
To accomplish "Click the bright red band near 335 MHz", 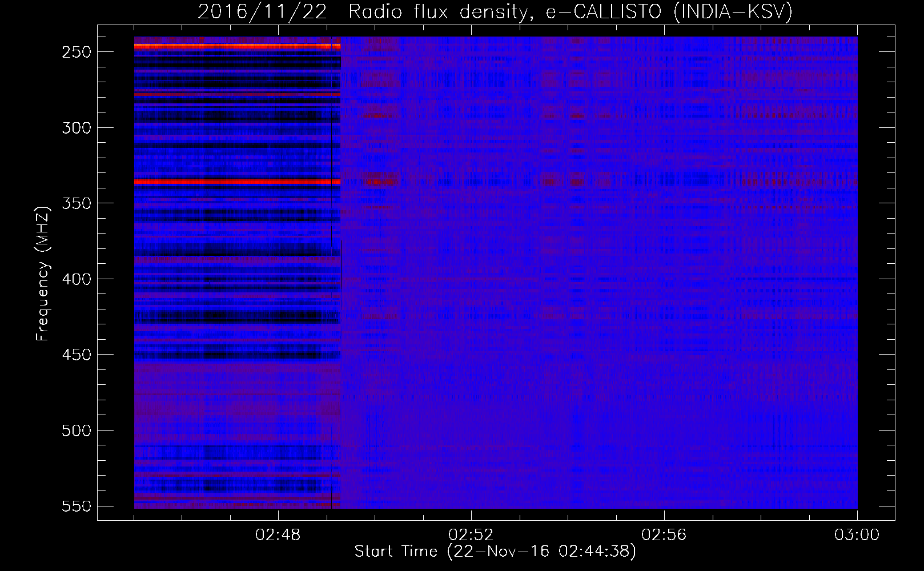I will pos(237,182).
